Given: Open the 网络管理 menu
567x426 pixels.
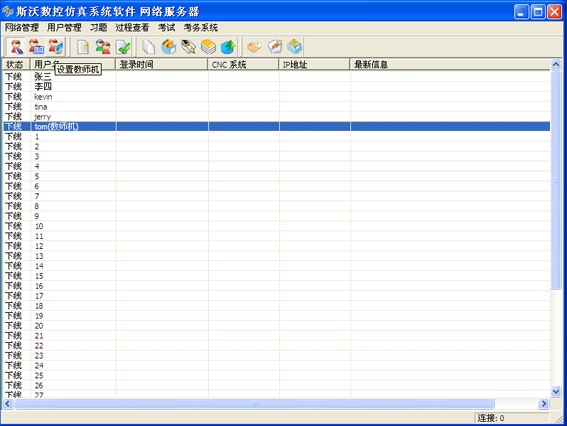Looking at the screenshot, I should pos(22,27).
